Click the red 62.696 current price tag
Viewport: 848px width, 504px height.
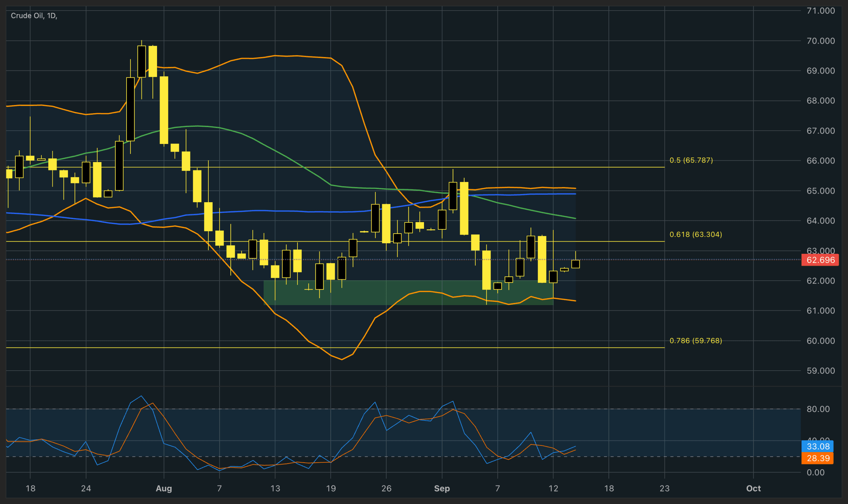pyautogui.click(x=820, y=260)
